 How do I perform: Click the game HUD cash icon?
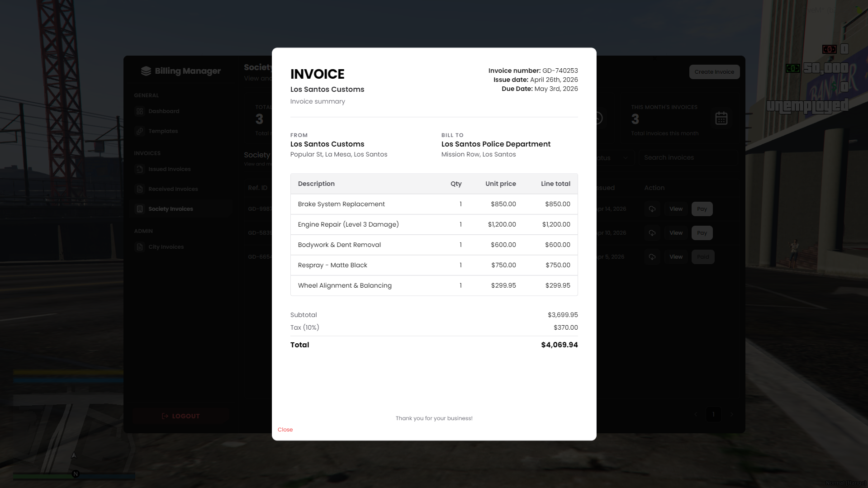point(792,68)
